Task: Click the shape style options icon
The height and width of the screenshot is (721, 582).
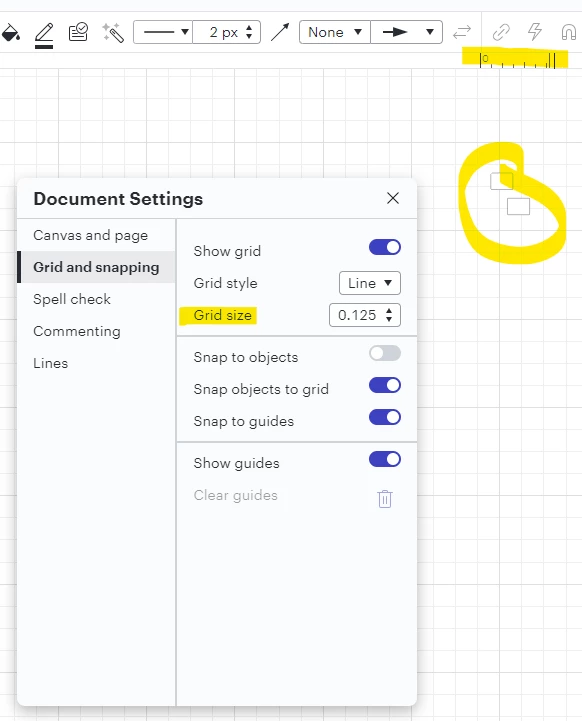Action: 78,32
